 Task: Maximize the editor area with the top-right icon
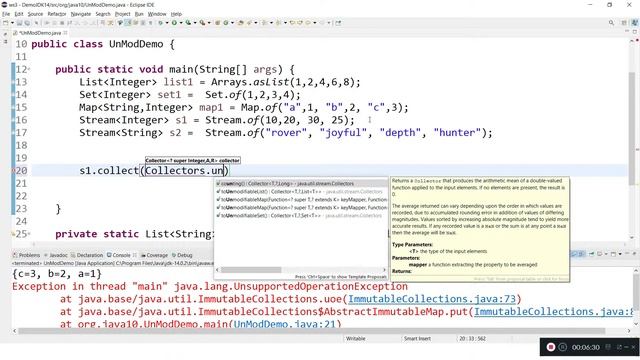click(x=635, y=32)
